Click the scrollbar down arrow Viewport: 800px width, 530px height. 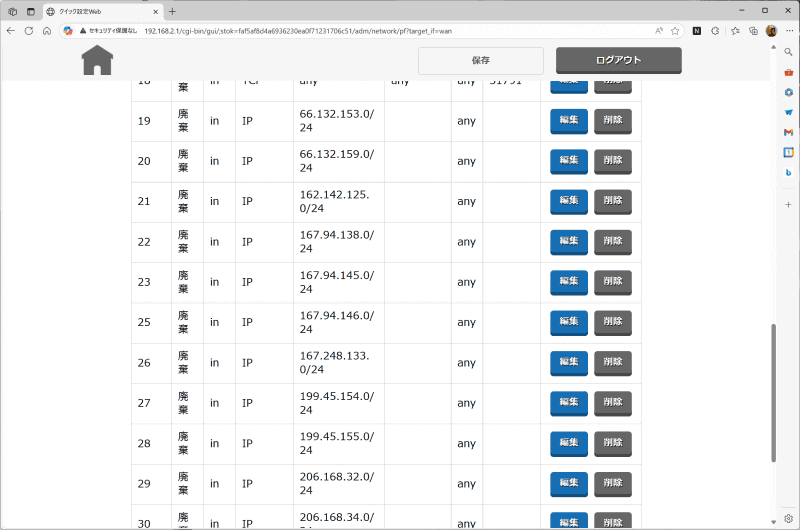[773, 522]
